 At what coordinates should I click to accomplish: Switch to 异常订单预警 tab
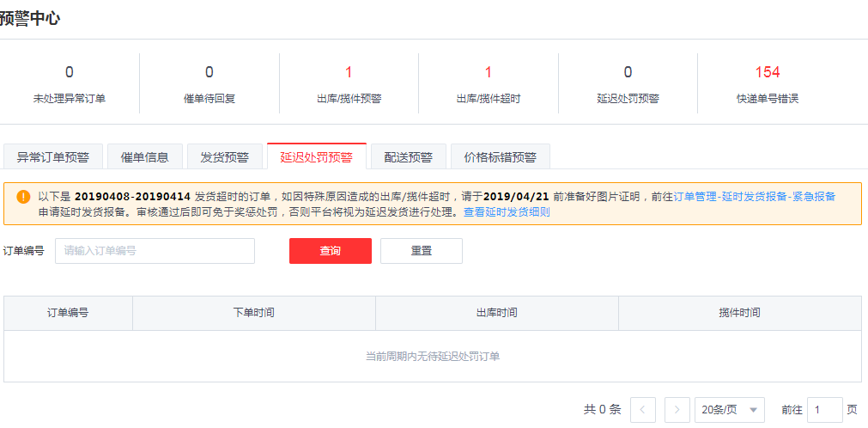[53, 157]
